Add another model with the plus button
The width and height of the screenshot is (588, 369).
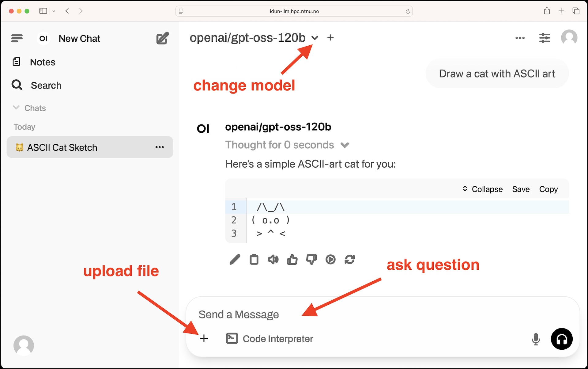pyautogui.click(x=330, y=38)
